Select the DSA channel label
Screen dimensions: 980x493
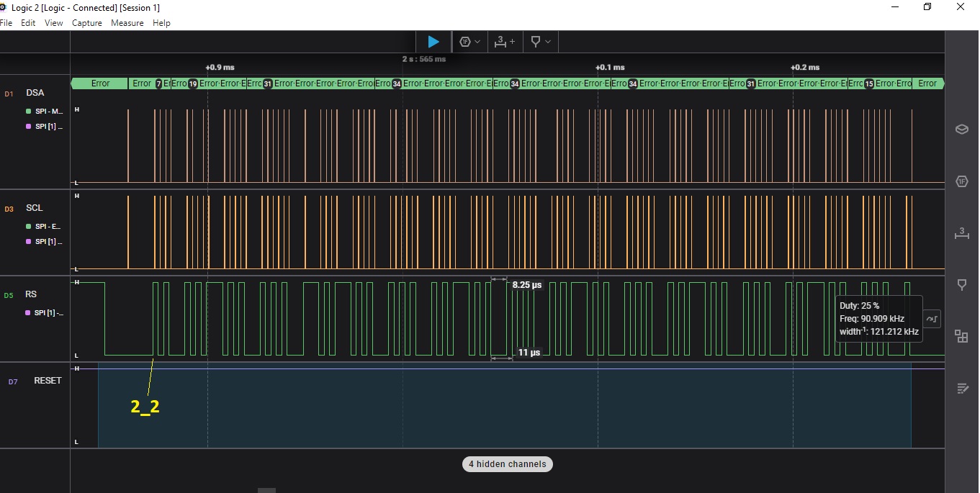pos(35,93)
